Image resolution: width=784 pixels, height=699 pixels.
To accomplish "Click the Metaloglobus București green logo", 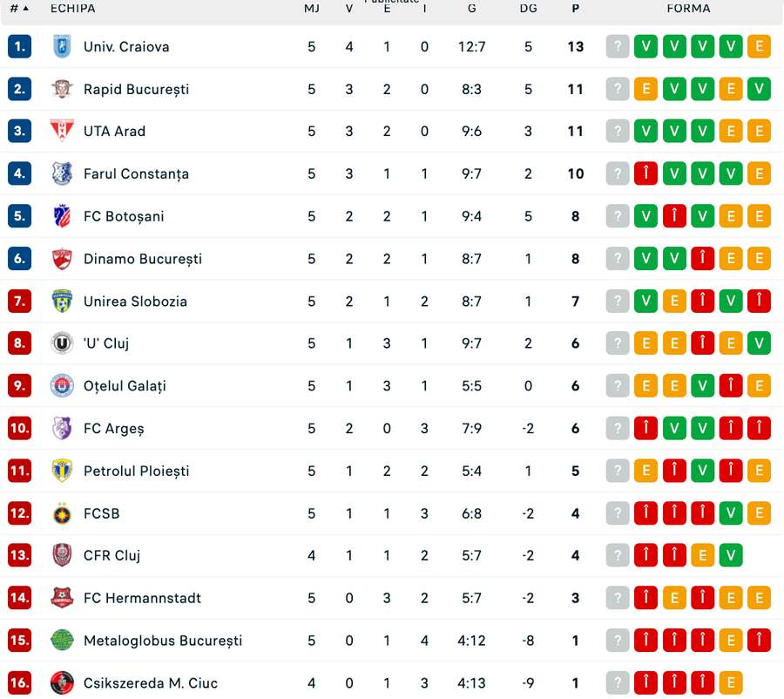I will pos(62,641).
